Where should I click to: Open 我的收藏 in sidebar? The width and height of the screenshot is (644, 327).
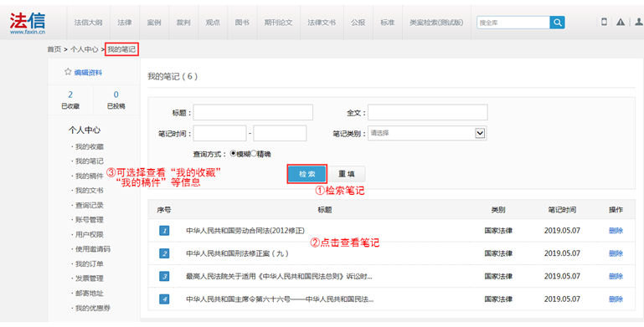(89, 146)
